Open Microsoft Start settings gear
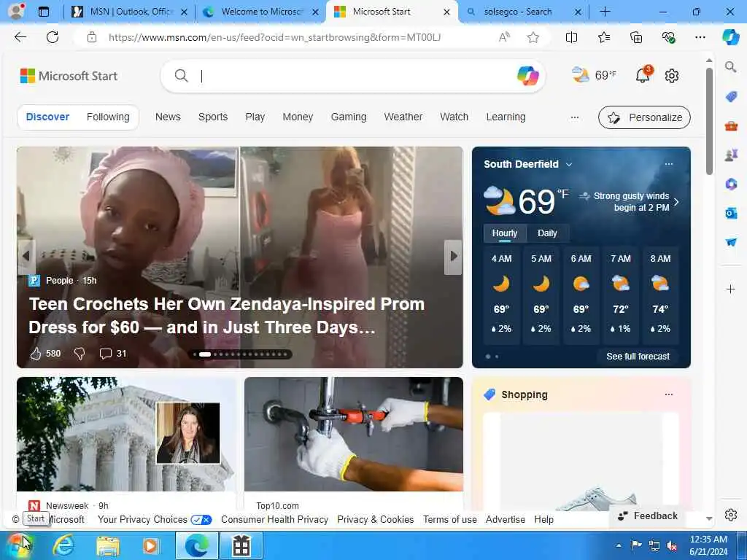This screenshot has height=560, width=747. pyautogui.click(x=672, y=76)
